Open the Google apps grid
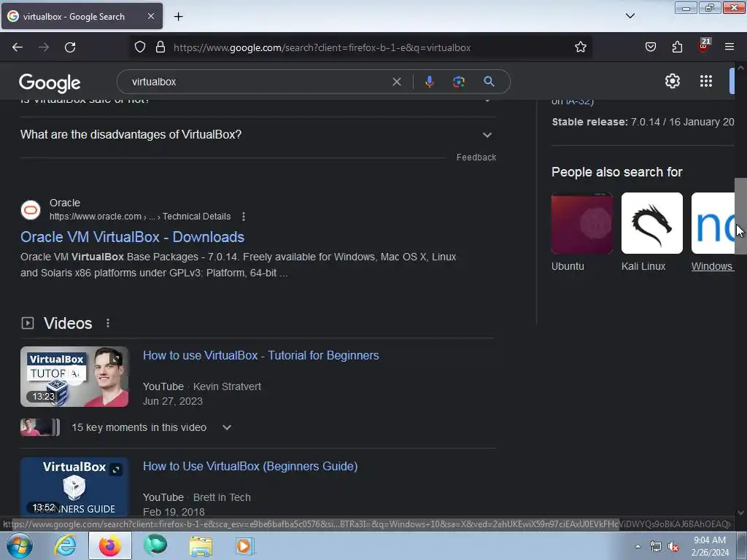747x560 pixels. (706, 81)
